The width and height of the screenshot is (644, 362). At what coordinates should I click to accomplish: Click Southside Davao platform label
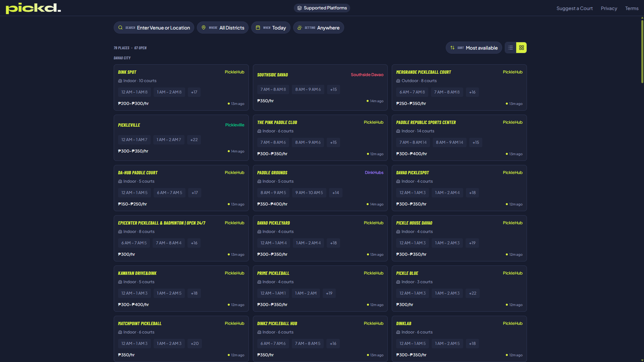(x=367, y=75)
